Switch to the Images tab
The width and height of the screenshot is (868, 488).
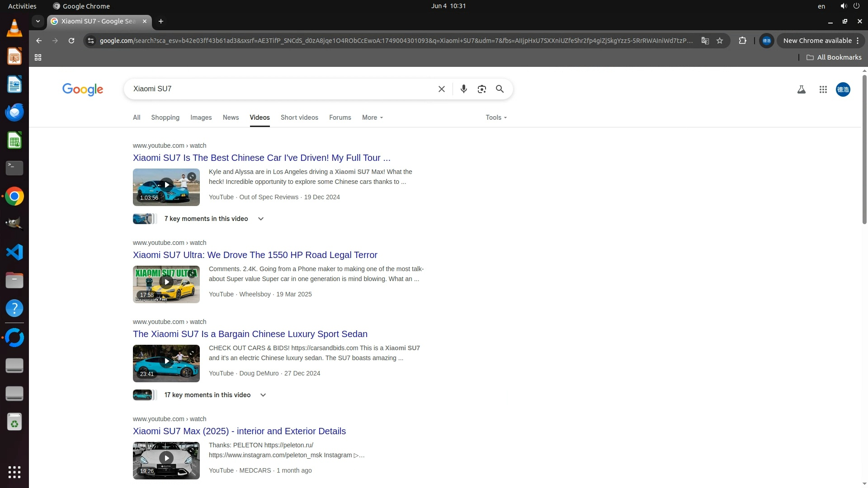pyautogui.click(x=201, y=117)
